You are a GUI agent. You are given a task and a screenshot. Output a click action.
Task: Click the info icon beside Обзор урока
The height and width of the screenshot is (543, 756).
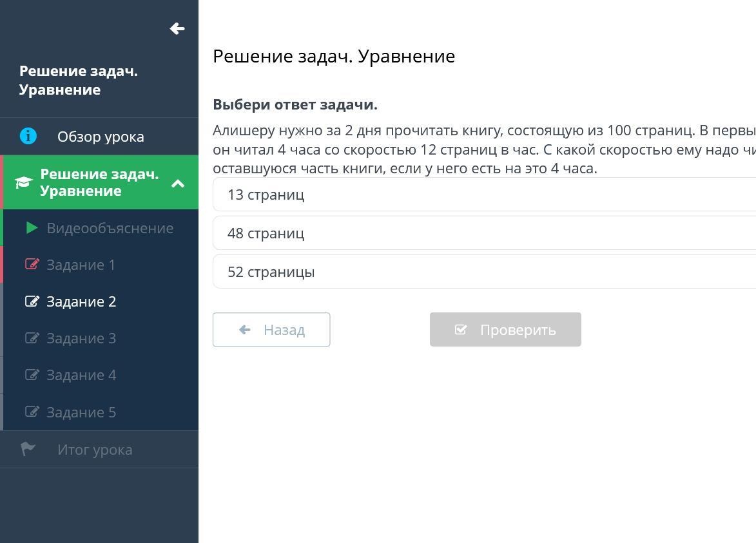(28, 137)
